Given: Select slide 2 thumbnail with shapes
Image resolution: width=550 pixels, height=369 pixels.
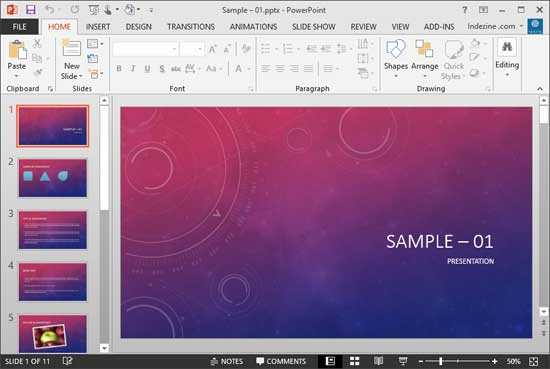Looking at the screenshot, I should coord(53,178).
